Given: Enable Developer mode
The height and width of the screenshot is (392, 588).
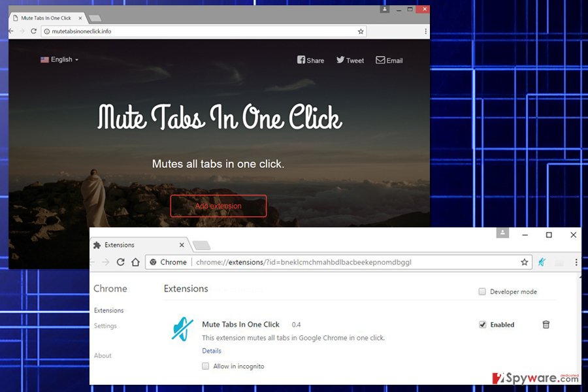Looking at the screenshot, I should pyautogui.click(x=482, y=291).
